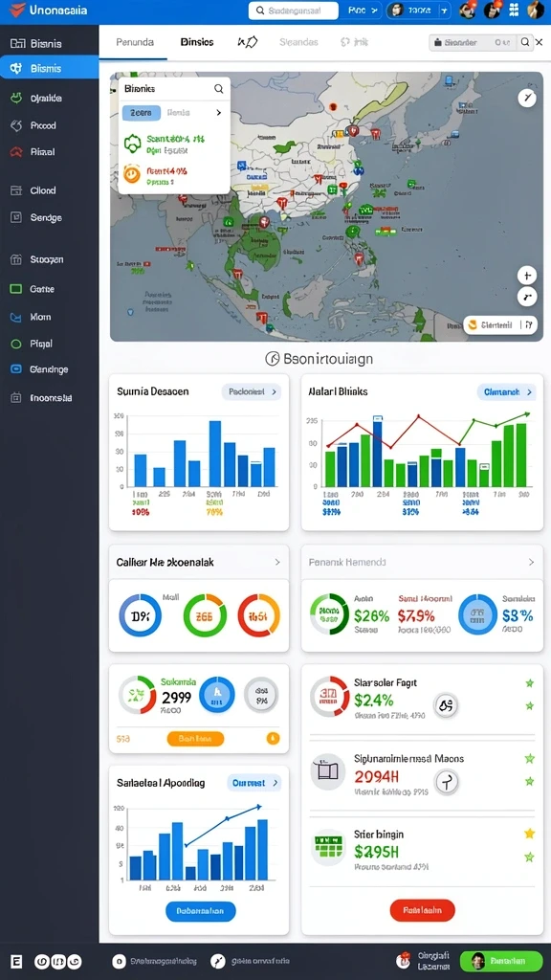Click the red button at bottom of right card
This screenshot has height=980, width=551.
click(x=422, y=910)
